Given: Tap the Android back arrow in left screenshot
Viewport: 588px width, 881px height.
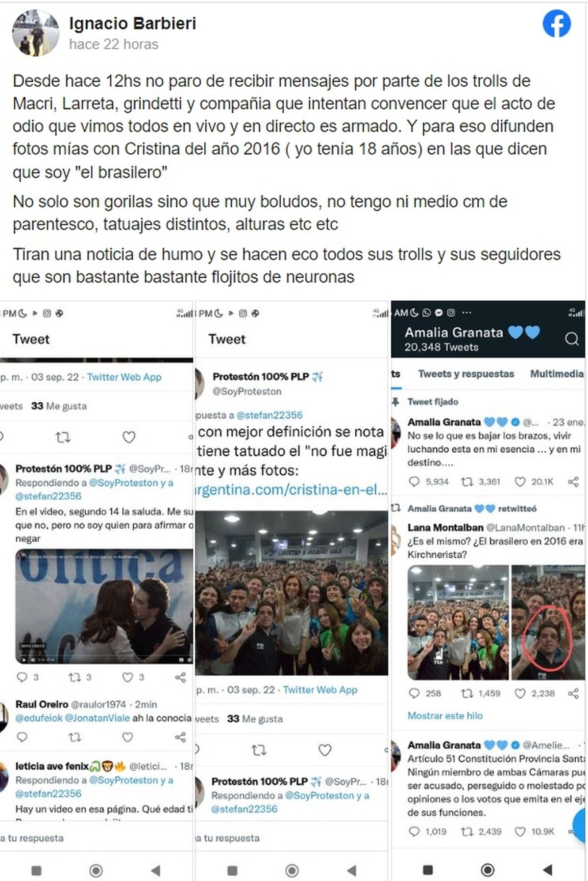Looking at the screenshot, I should coord(156,870).
